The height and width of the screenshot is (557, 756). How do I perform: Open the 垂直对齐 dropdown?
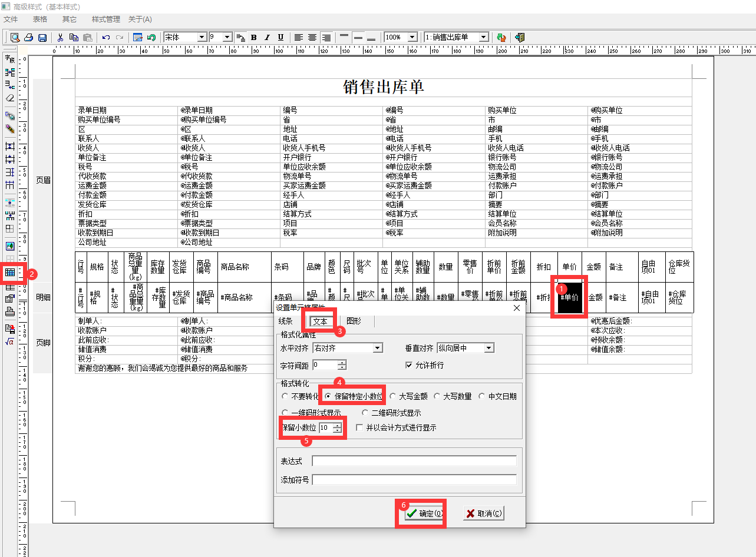point(488,348)
